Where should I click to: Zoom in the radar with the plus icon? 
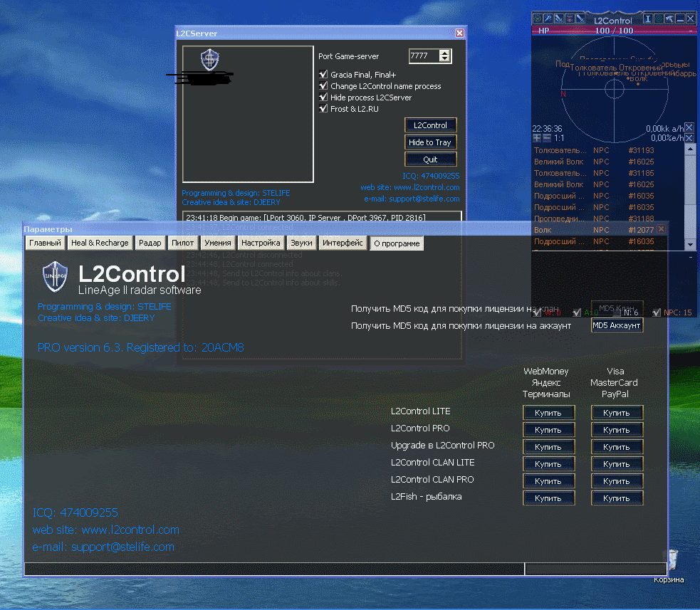(537, 138)
